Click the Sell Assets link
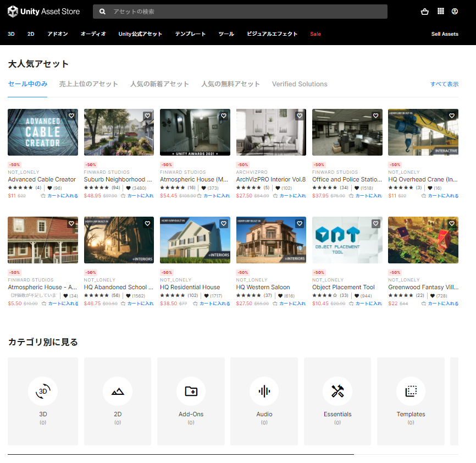This screenshot has height=463, width=476. [445, 34]
